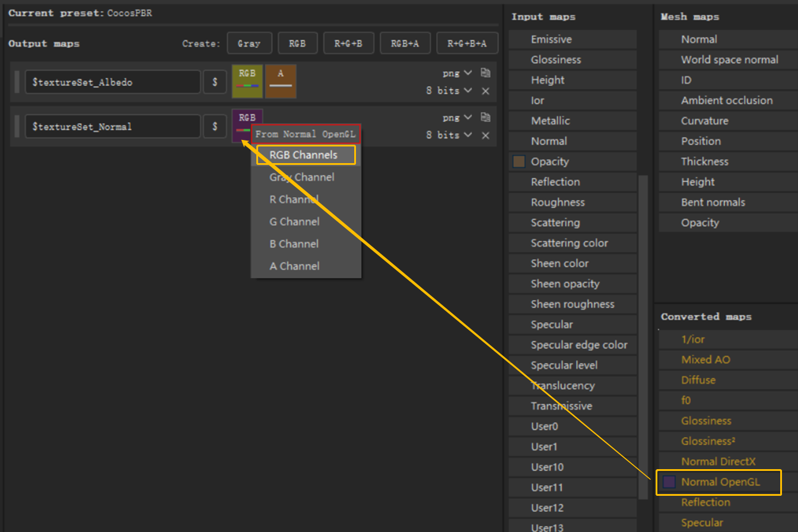Click the Gray create button
This screenshot has width=798, height=532.
tap(249, 43)
